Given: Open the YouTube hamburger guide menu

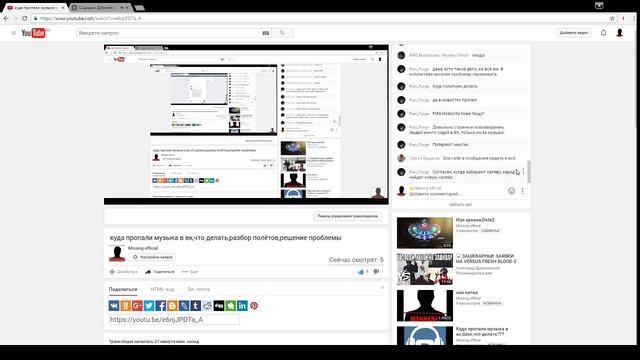Looking at the screenshot, I should point(13,33).
